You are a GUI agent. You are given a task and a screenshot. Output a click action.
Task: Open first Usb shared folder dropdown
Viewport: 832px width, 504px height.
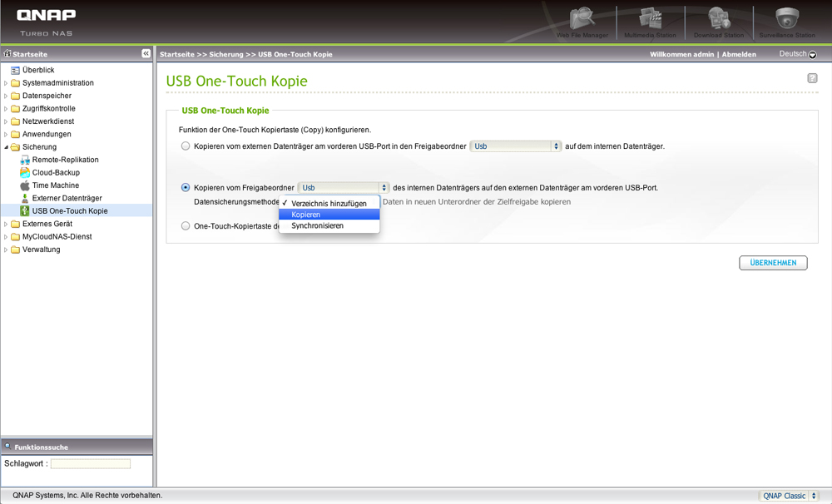515,146
